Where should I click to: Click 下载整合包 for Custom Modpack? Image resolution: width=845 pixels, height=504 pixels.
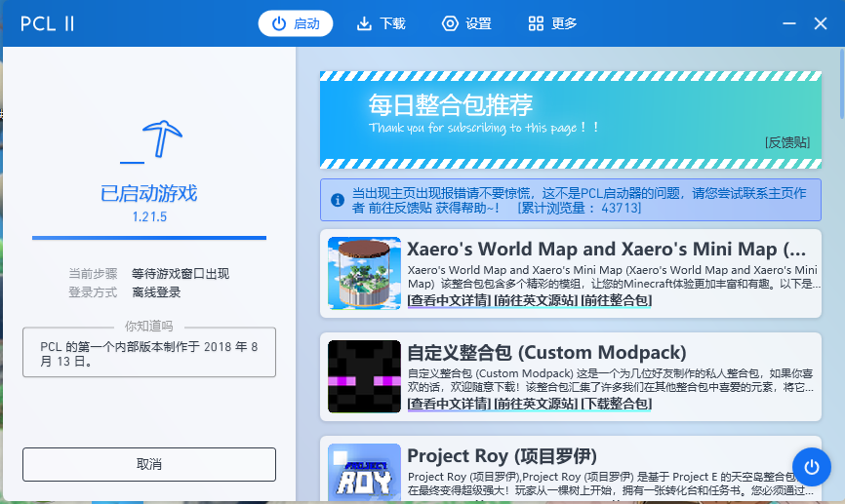coord(616,404)
